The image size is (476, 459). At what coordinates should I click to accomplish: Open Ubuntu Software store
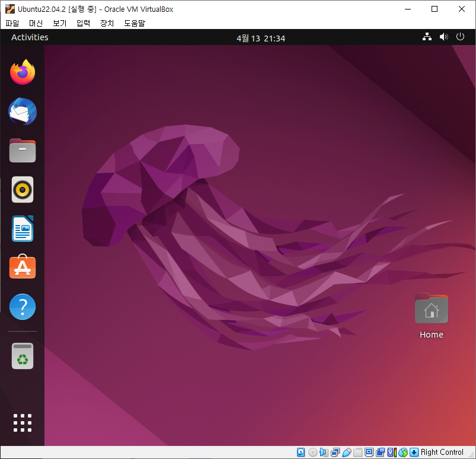point(23,267)
